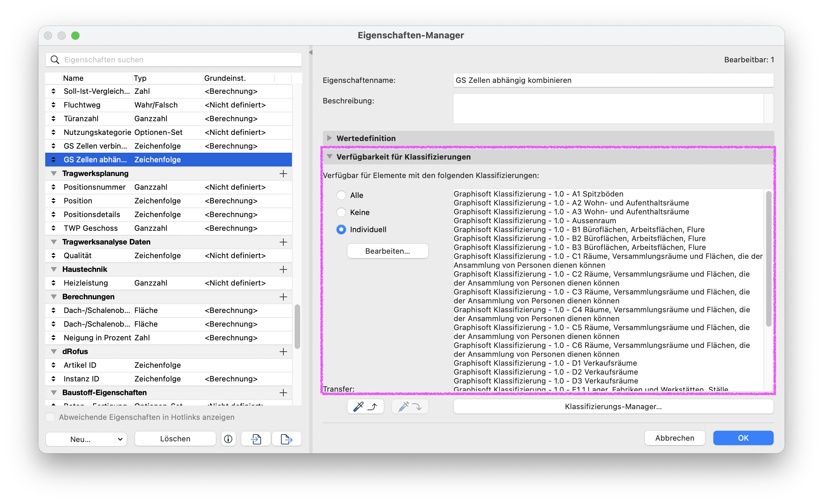Click the Bearbeiten... button
This screenshot has height=504, width=823.
tap(388, 251)
